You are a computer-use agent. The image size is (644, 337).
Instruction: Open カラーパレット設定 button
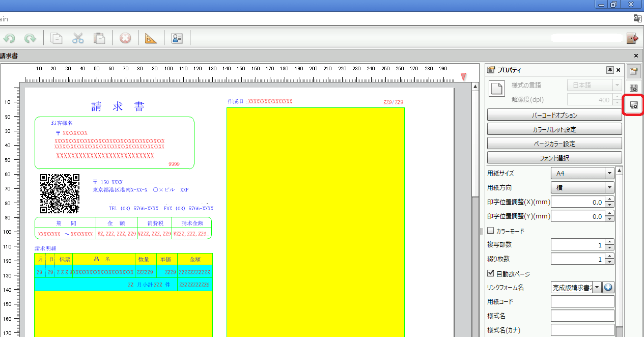(554, 129)
